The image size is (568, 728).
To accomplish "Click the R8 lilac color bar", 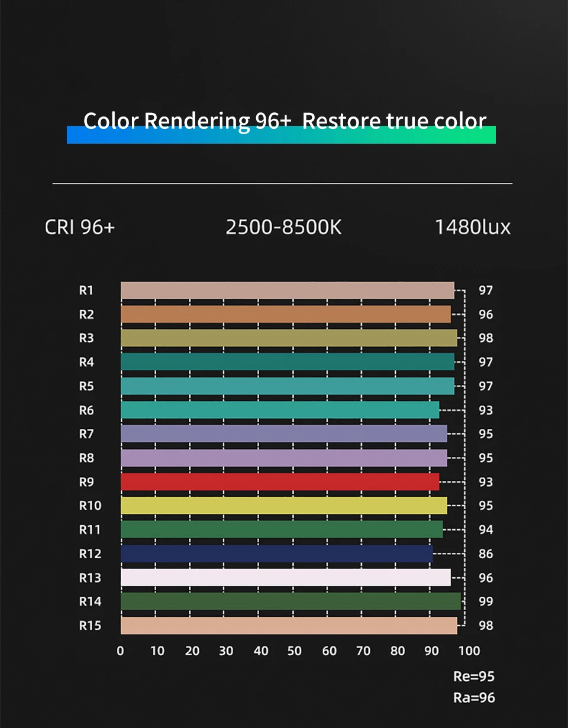I will pyautogui.click(x=284, y=458).
